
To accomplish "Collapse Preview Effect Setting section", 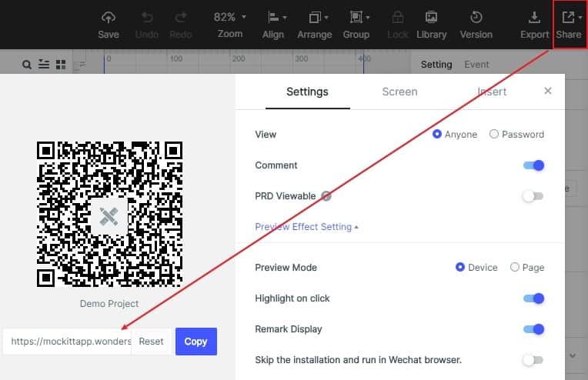I will (307, 227).
